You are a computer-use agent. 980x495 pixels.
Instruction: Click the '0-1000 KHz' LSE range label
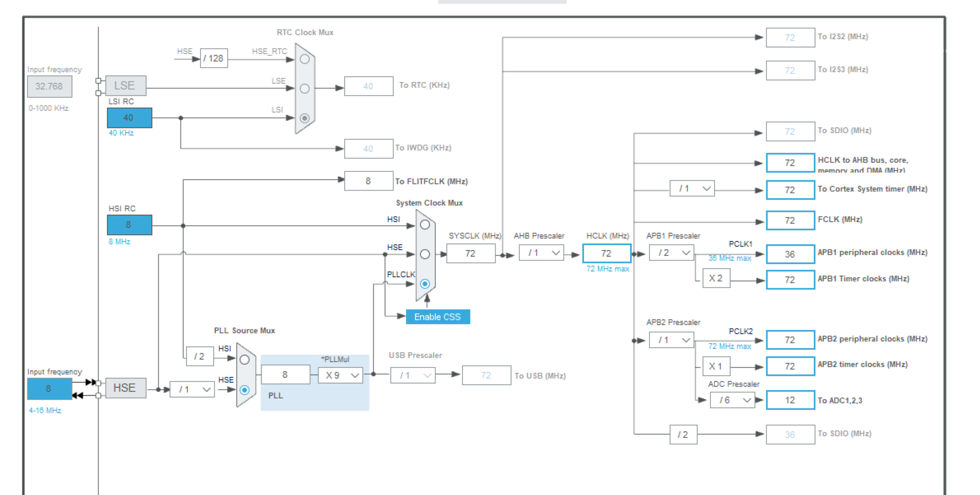[x=48, y=108]
